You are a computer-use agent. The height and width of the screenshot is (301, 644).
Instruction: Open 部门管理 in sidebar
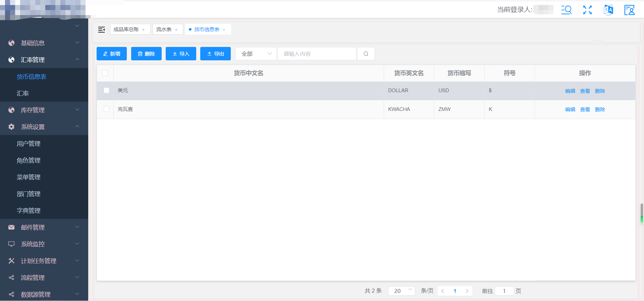click(44, 194)
